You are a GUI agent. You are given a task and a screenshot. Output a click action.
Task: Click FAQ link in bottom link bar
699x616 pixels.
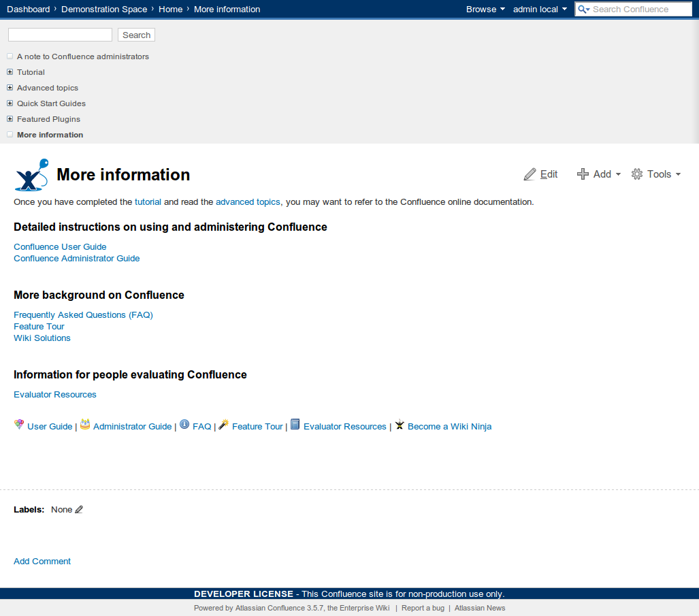coord(202,427)
